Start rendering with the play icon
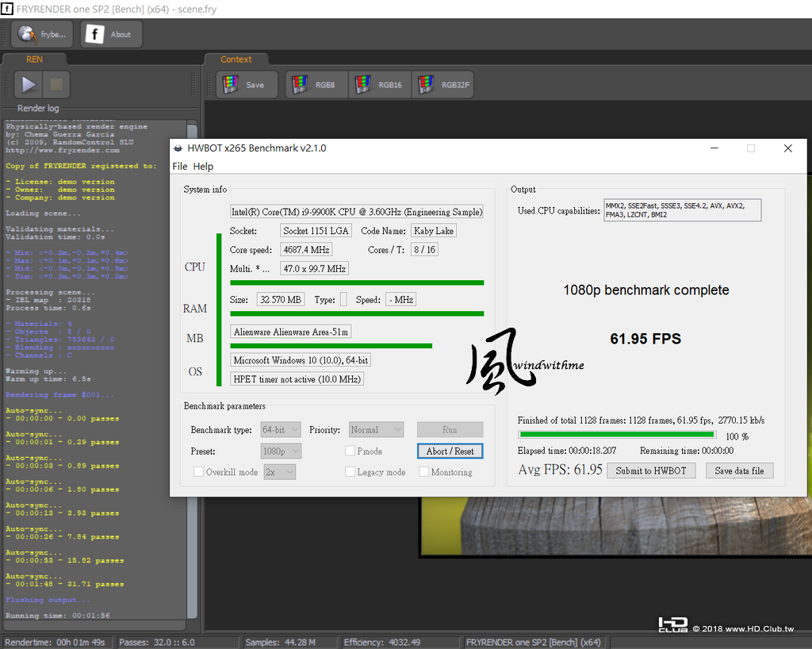 tap(29, 84)
